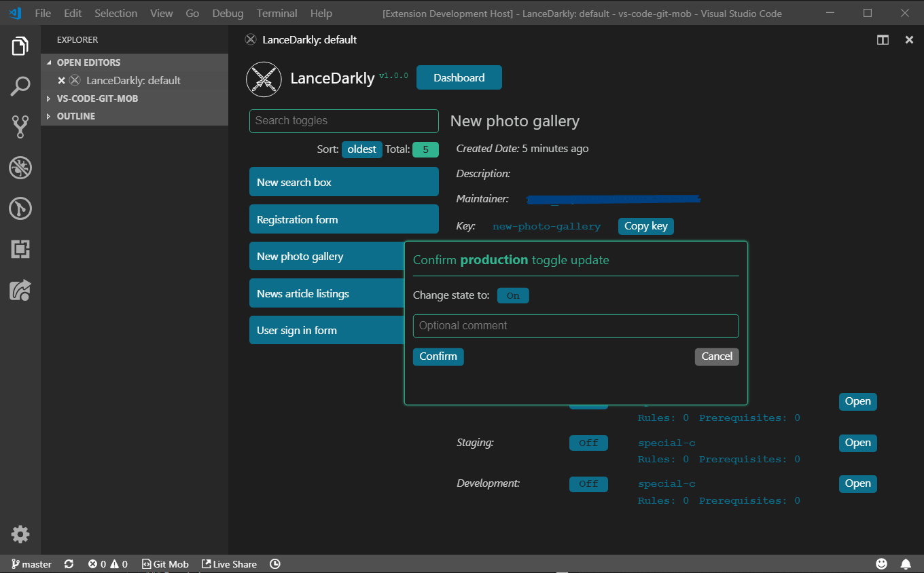Focus the Search toggles input field
Screen dimensions: 924x573
(344, 121)
